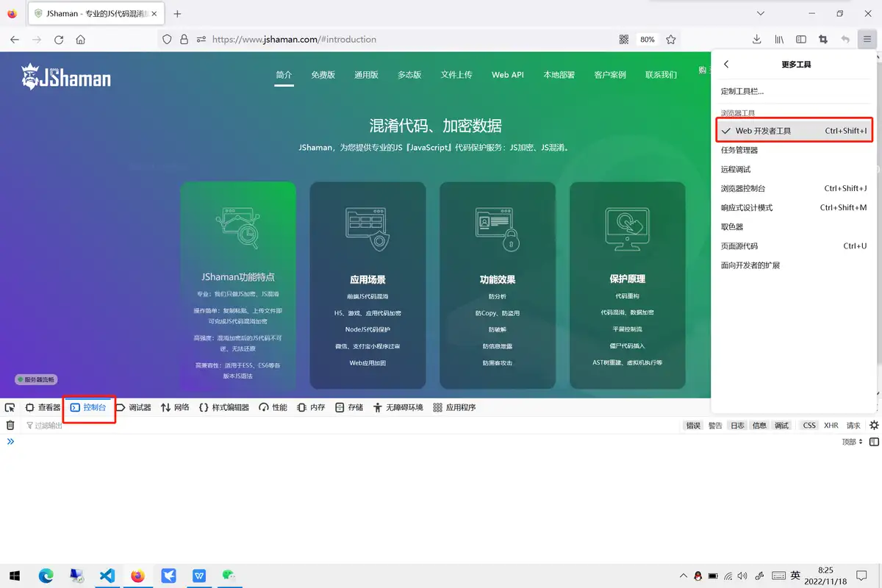Screen dimensions: 882x588
Task: Open the 性能 performance tab
Action: click(x=273, y=407)
